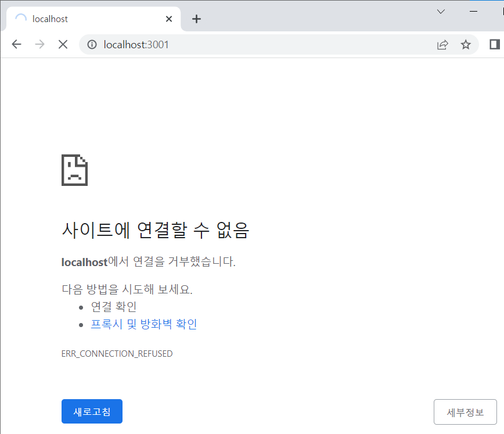The image size is (504, 434).
Task: Click the 사이트에 연결할 수 없음 heading
Action: [x=155, y=230]
